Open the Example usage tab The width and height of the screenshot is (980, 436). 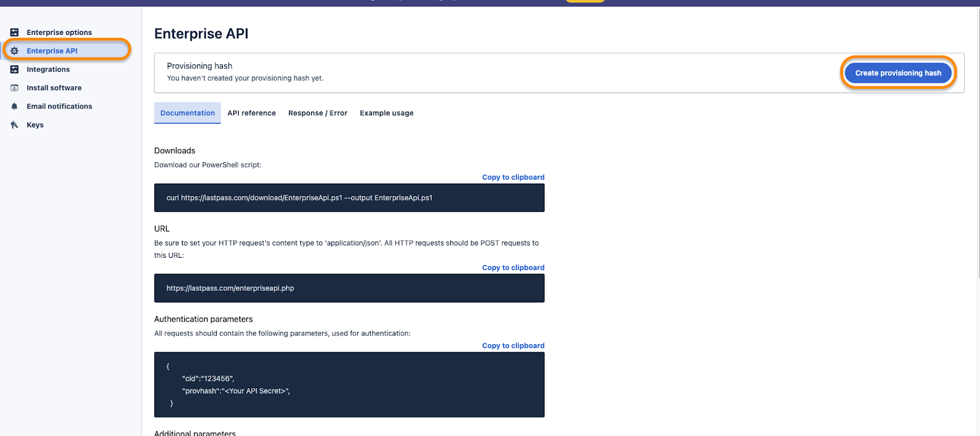pos(386,113)
